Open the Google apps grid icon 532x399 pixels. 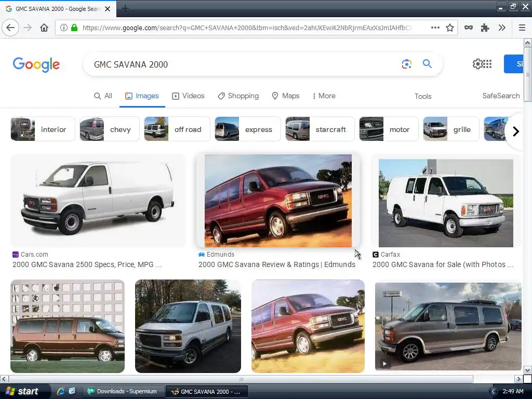coord(487,64)
